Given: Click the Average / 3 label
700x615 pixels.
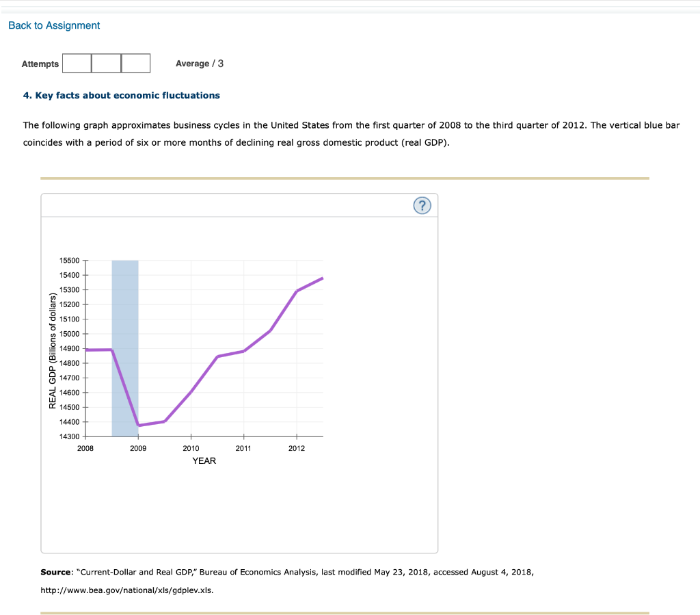Looking at the screenshot, I should point(200,63).
